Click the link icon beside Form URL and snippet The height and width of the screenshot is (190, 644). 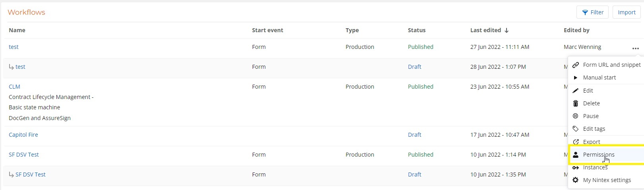575,65
